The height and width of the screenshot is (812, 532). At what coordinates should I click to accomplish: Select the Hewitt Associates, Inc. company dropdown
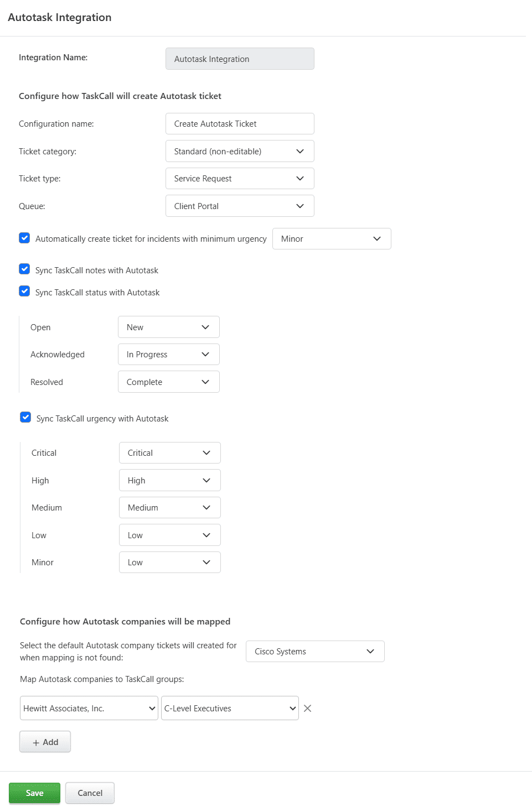(x=89, y=708)
